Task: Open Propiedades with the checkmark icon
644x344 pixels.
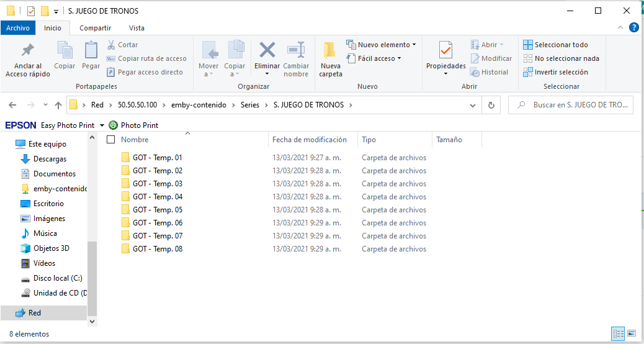Action: coord(445,50)
